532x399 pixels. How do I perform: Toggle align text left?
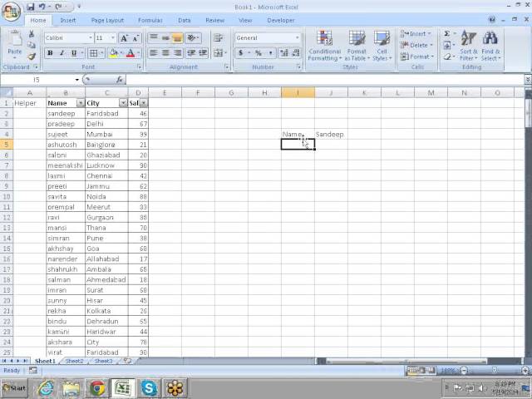154,53
